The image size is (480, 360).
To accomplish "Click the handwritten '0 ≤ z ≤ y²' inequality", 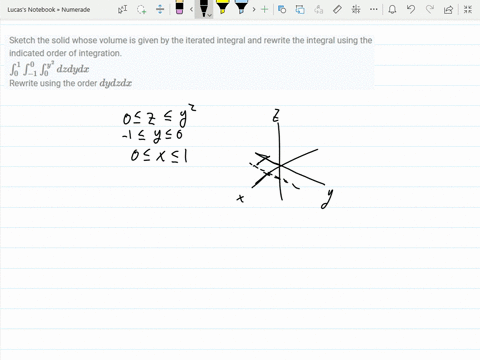I will coord(159,116).
